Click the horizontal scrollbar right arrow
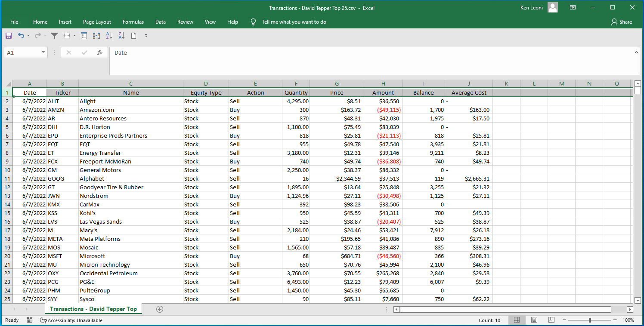This screenshot has height=326, width=644. pyautogui.click(x=630, y=309)
